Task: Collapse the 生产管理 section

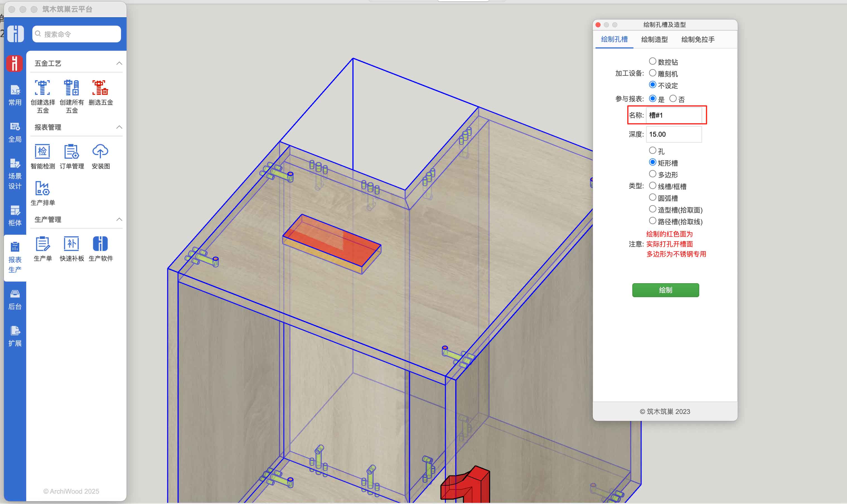Action: point(119,219)
